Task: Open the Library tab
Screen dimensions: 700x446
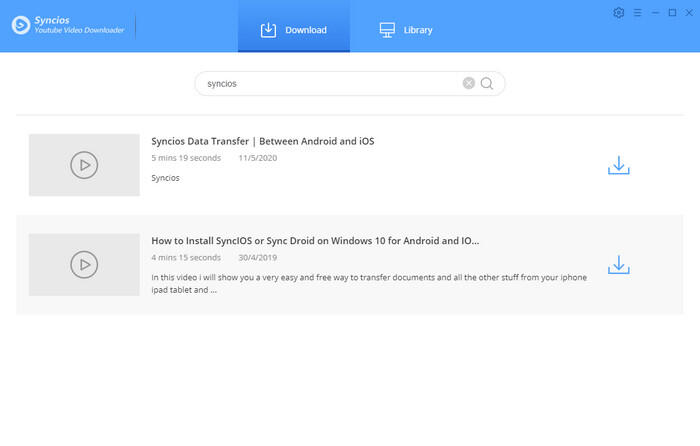Action: (406, 30)
